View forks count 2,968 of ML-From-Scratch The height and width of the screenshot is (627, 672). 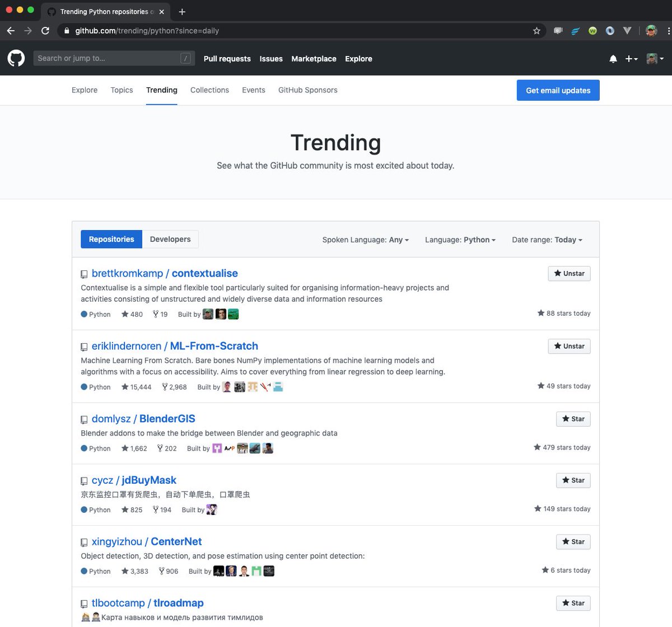tap(174, 387)
